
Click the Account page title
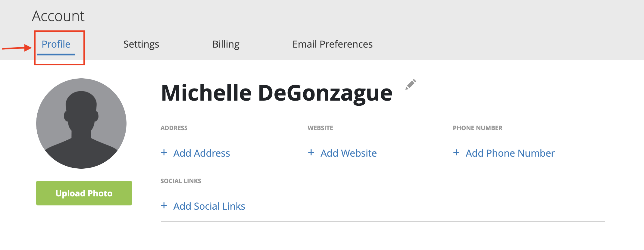click(x=58, y=16)
